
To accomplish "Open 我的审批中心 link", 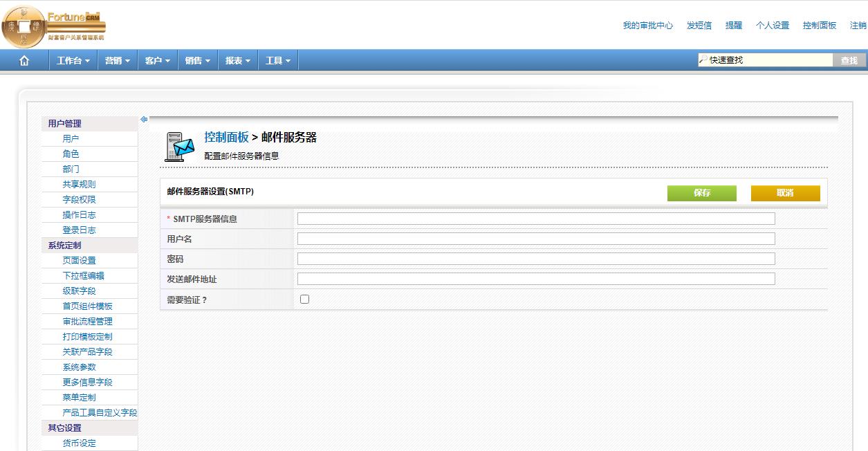I will click(x=648, y=26).
